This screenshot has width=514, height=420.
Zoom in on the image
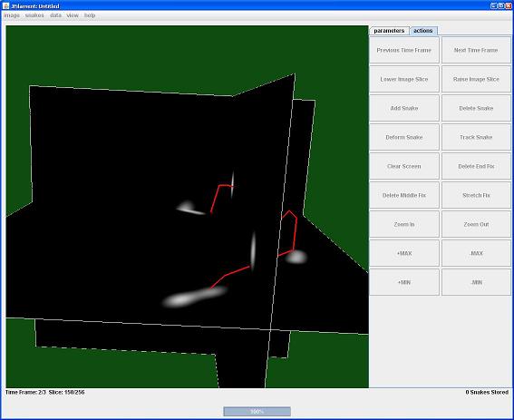[404, 224]
